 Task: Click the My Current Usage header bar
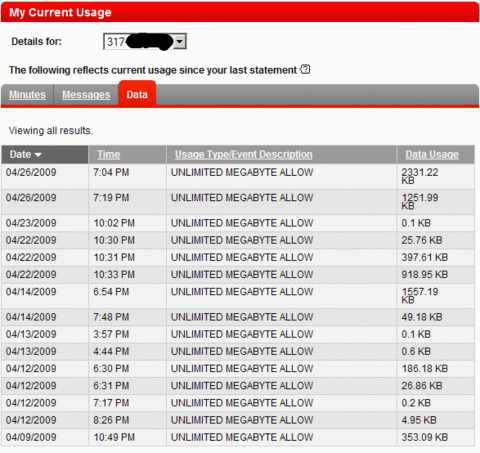click(240, 12)
